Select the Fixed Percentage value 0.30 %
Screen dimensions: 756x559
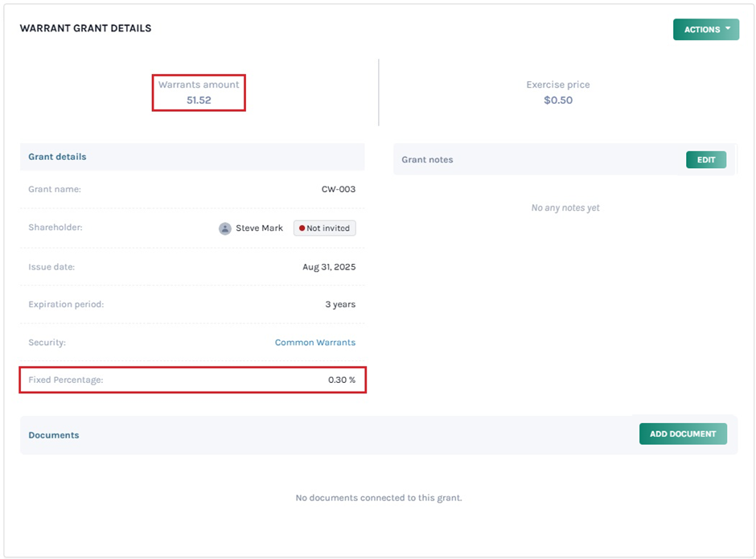point(341,380)
